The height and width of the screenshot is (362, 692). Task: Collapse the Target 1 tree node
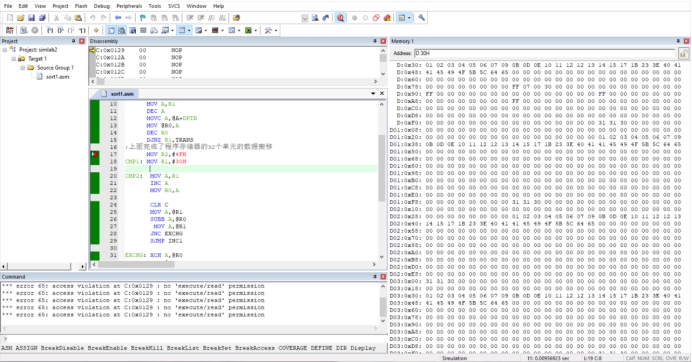click(13, 59)
